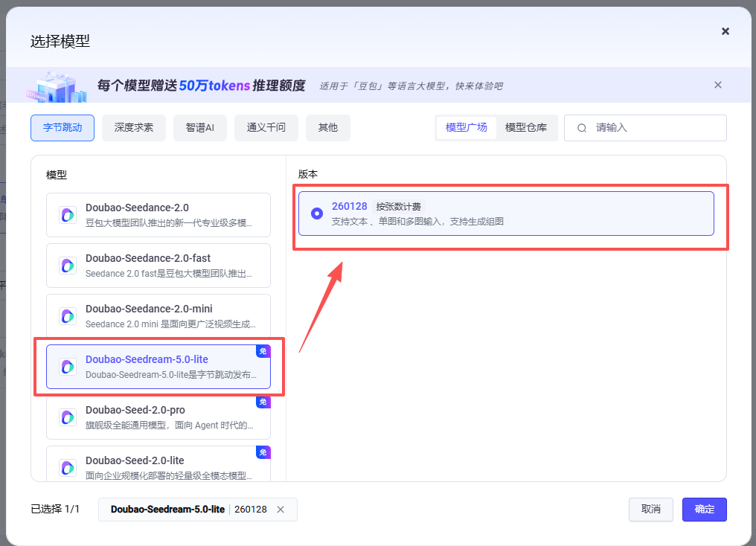Select the Doubao-Seedream-5.0-lite model card
Image resolution: width=756 pixels, height=546 pixels.
click(158, 367)
